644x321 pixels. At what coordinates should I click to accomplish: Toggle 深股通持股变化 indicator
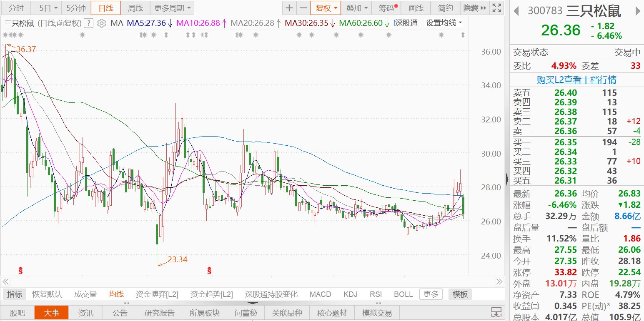pyautogui.click(x=271, y=294)
